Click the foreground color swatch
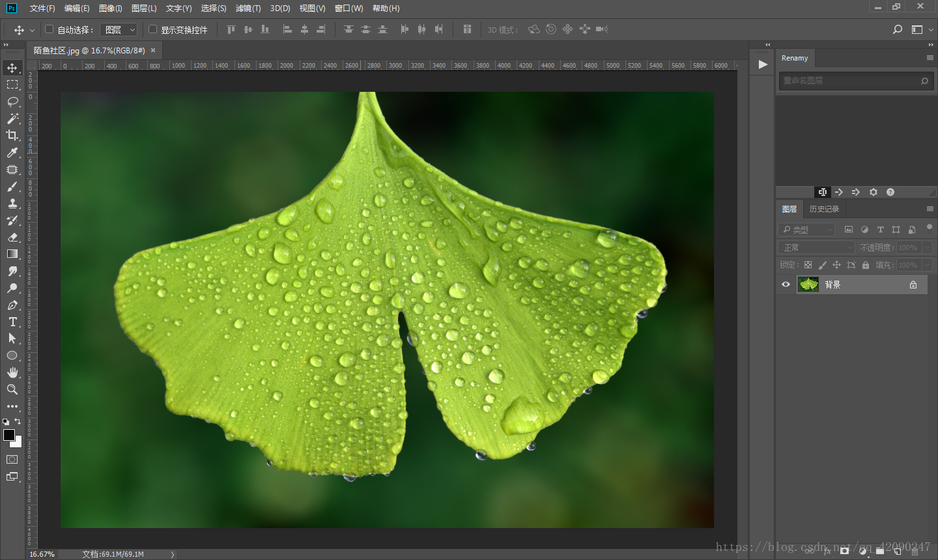This screenshot has height=560, width=938. tap(9, 435)
